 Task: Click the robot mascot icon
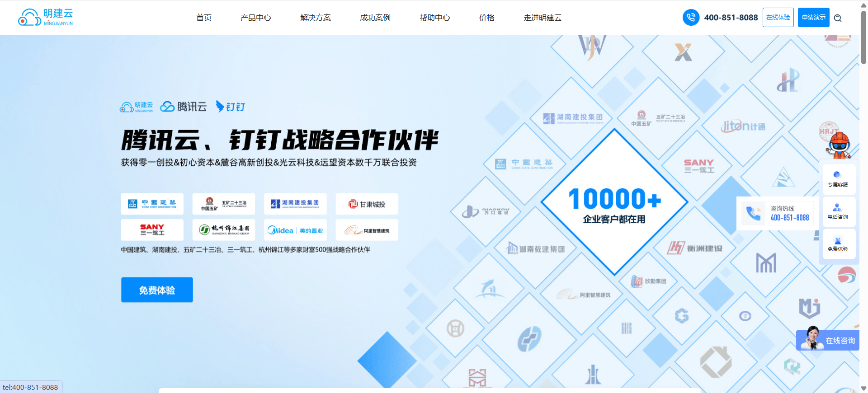pyautogui.click(x=840, y=145)
